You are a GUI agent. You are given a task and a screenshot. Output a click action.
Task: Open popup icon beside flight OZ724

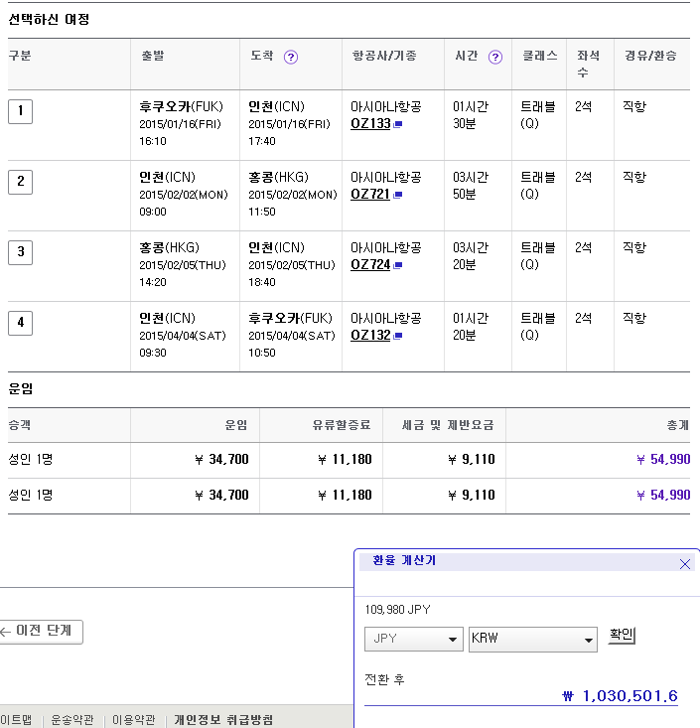click(398, 265)
